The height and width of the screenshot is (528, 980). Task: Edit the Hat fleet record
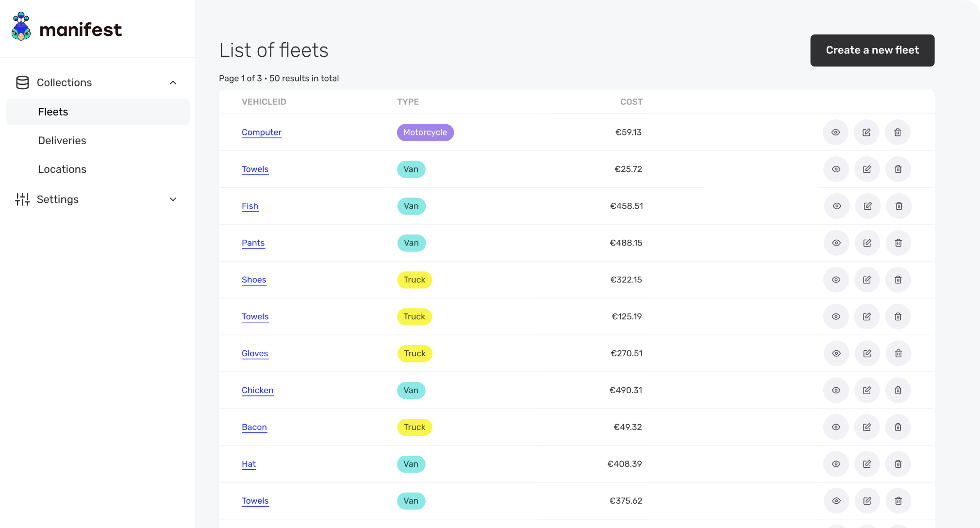867,464
